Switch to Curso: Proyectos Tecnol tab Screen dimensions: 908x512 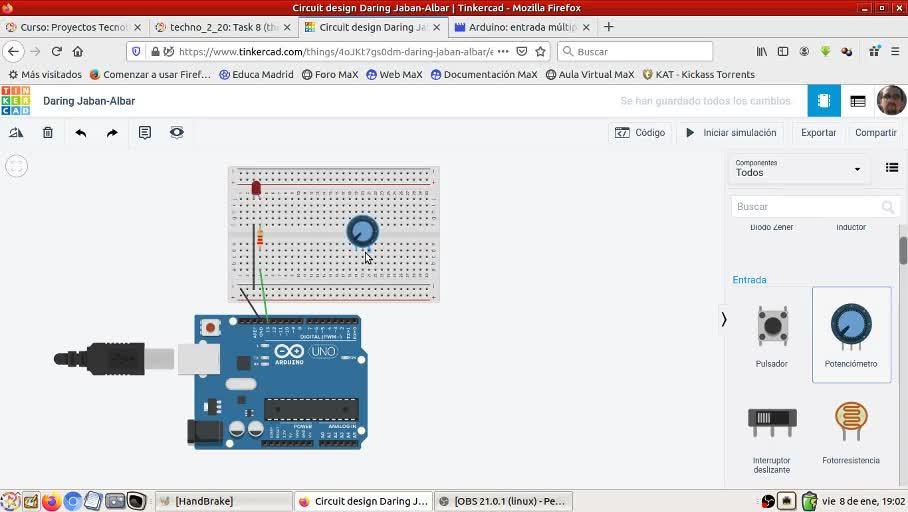tap(74, 27)
